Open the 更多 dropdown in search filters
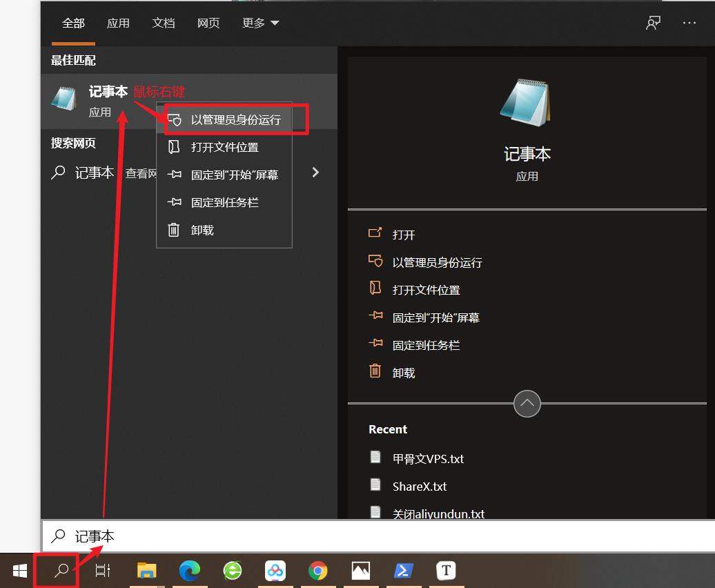715x588 pixels. coord(260,23)
